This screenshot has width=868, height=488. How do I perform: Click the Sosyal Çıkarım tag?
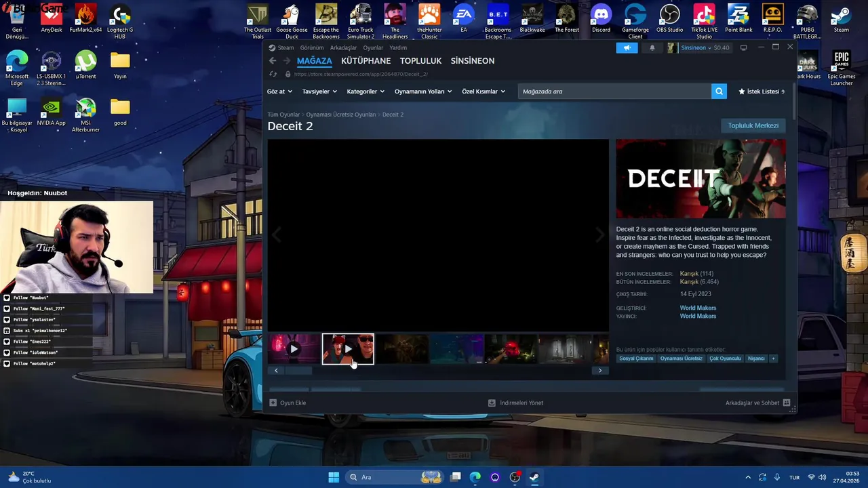point(636,359)
